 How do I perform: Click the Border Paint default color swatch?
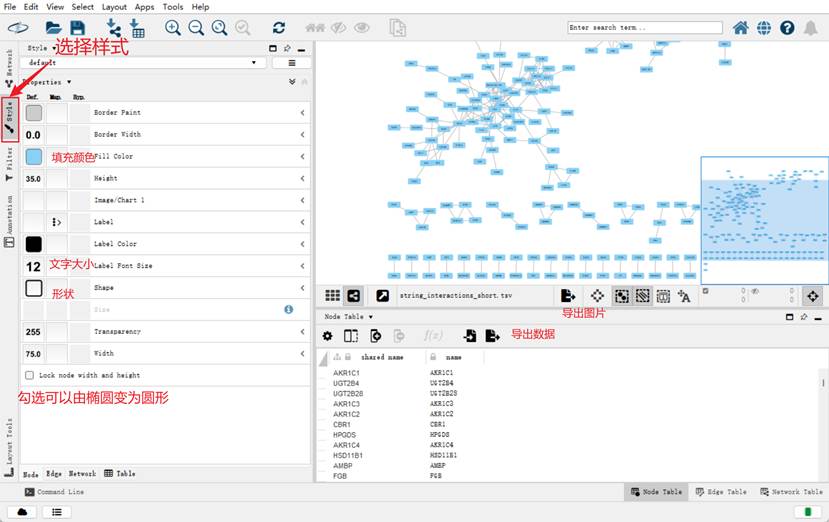click(34, 113)
